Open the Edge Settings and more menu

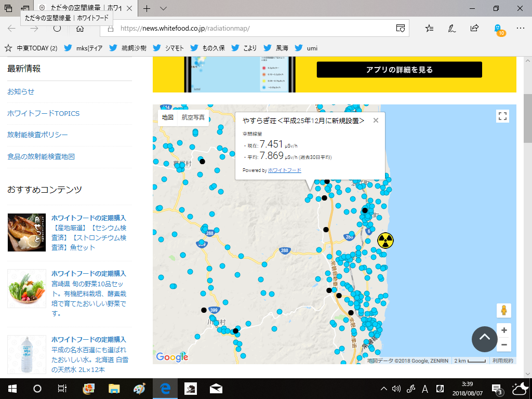tap(521, 28)
